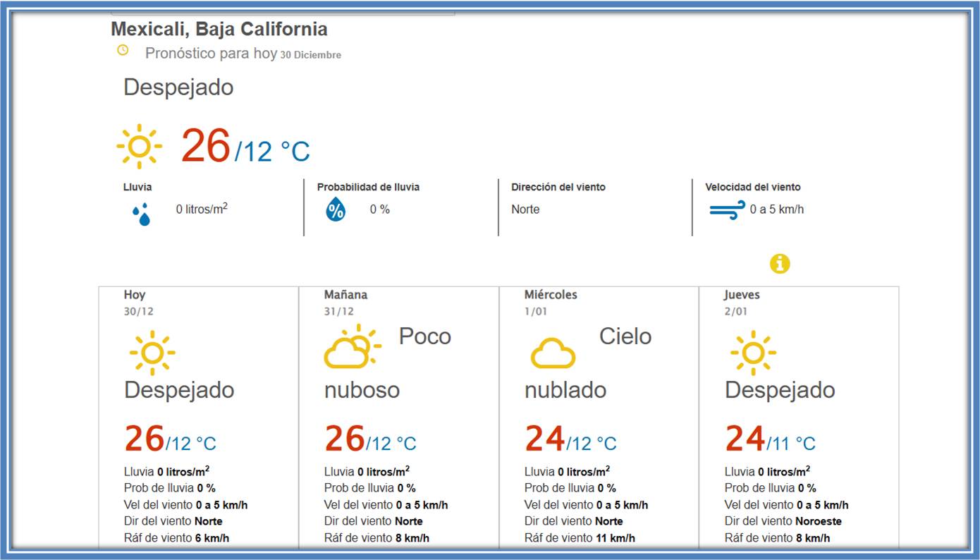Click Prob de lluvia 0 % in Hoy card
The height and width of the screenshot is (560, 980).
tap(170, 488)
